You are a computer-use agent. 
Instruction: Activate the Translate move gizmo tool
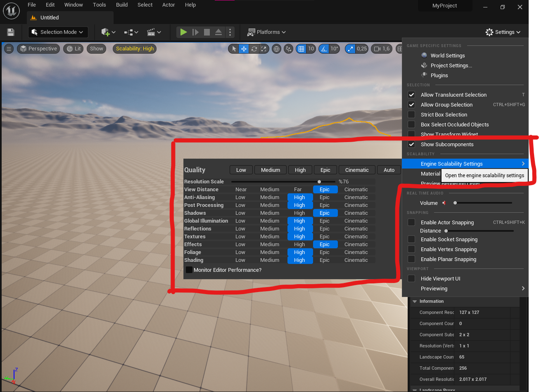point(244,49)
